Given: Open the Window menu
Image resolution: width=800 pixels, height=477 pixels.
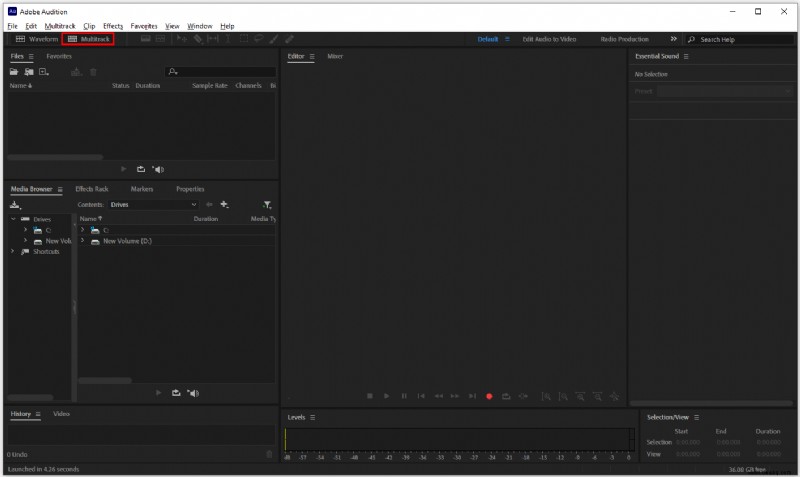Looking at the screenshot, I should (199, 26).
